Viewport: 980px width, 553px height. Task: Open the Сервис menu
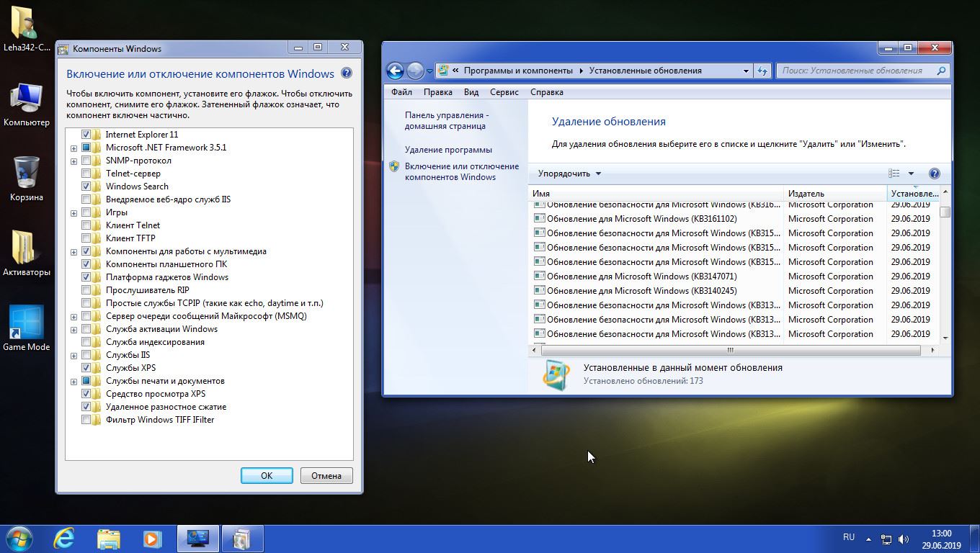click(504, 92)
